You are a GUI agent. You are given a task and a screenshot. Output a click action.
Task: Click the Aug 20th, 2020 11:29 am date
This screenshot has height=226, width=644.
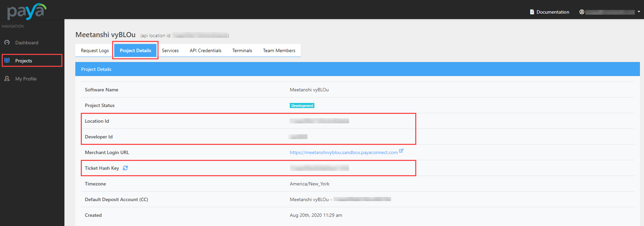point(316,215)
